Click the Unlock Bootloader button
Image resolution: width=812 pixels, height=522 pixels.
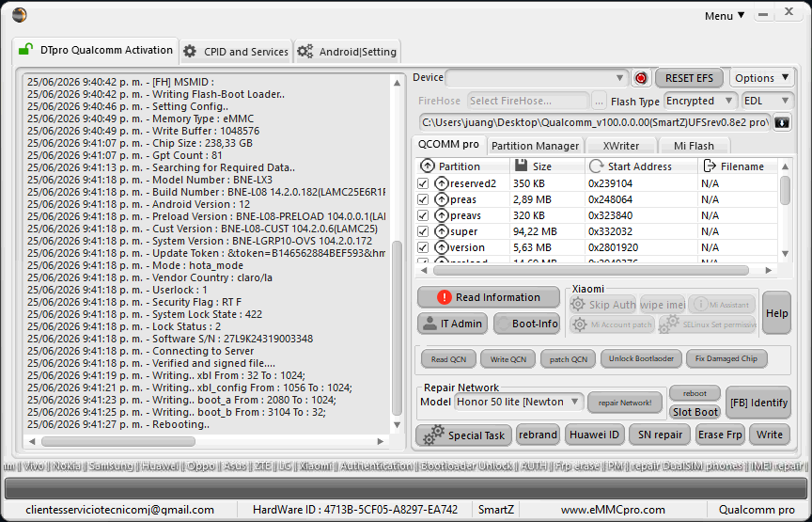click(x=641, y=358)
